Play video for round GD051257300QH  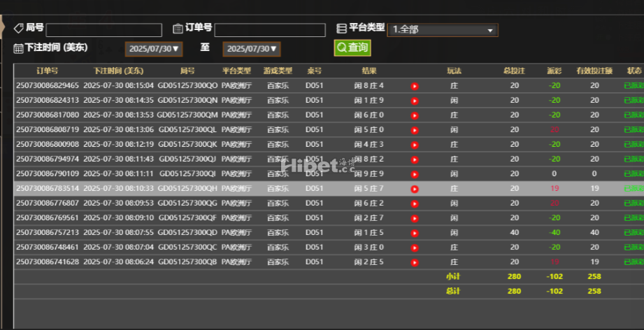point(414,189)
